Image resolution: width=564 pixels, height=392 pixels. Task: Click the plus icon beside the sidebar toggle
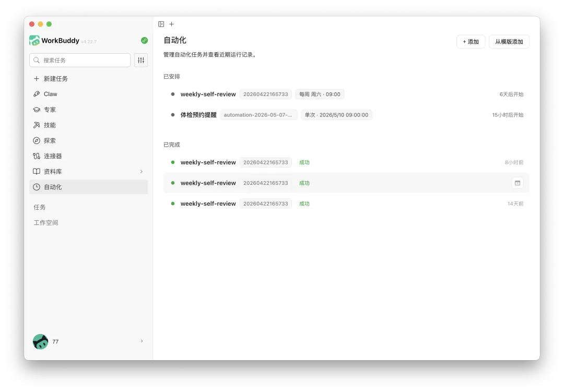[172, 24]
